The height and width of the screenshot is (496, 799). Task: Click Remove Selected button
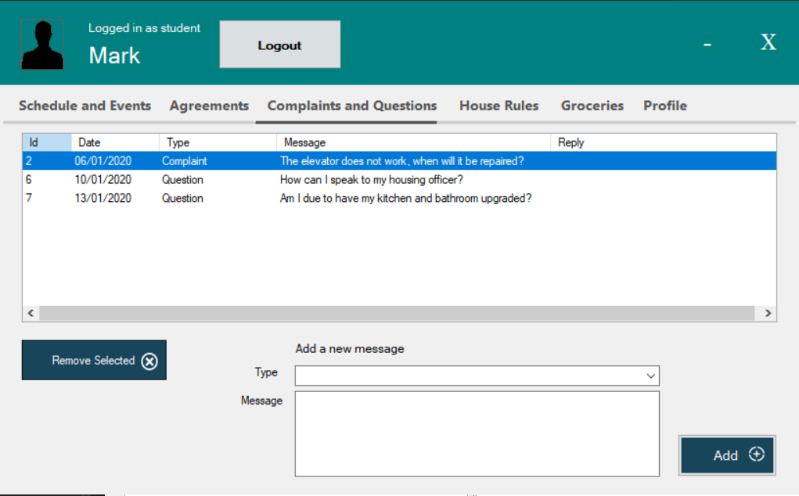coord(94,360)
